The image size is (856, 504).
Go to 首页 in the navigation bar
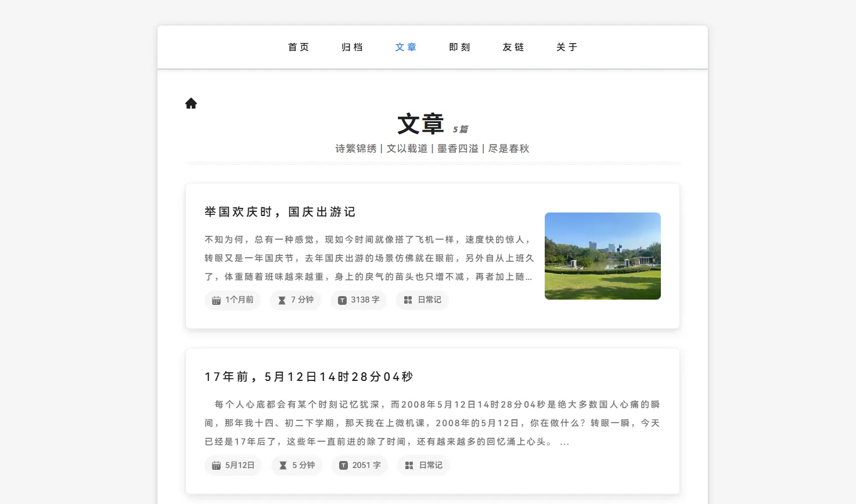coord(298,47)
